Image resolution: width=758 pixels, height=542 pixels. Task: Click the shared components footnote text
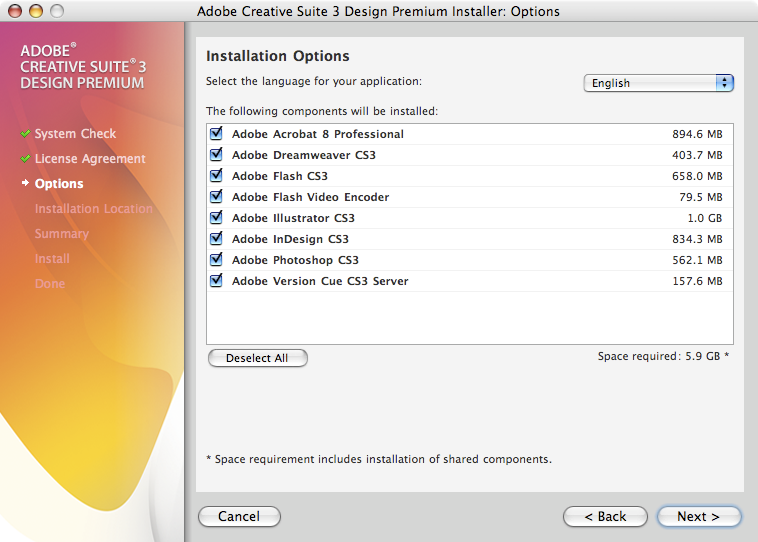click(x=379, y=459)
